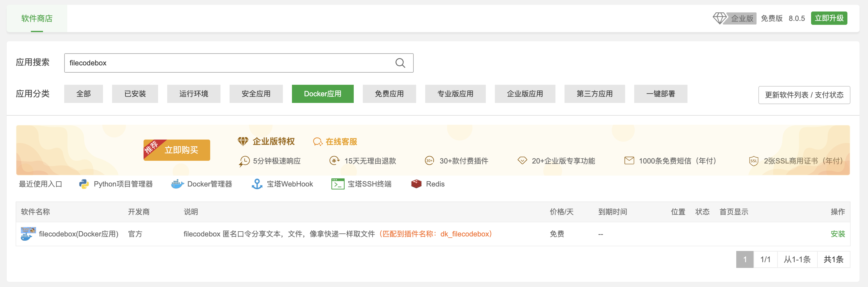Install the filecodebox app
Screen dimensions: 868x287
coord(838,234)
